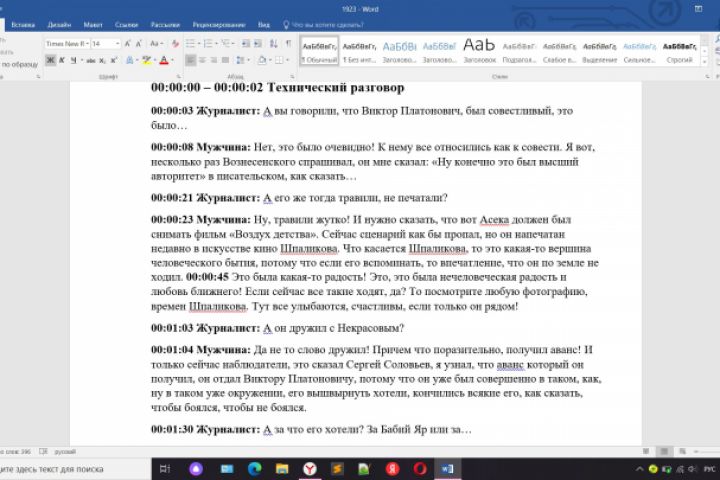Create numbered list
Image resolution: width=720 pixels, height=480 pixels.
point(208,44)
